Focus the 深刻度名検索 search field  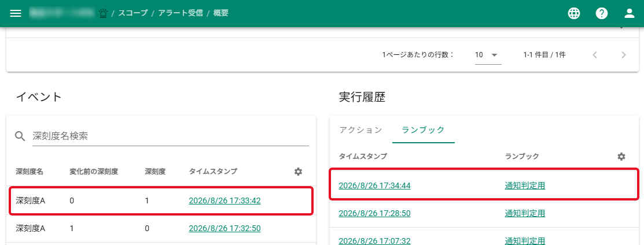(171, 136)
